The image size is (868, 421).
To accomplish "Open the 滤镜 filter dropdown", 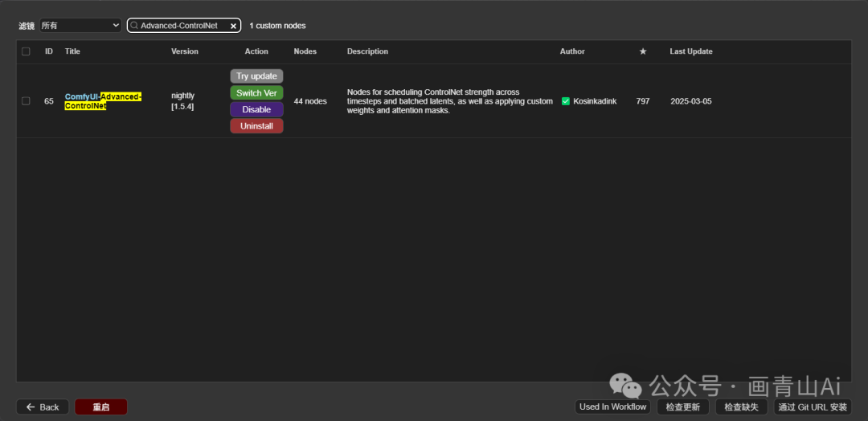I will (81, 26).
